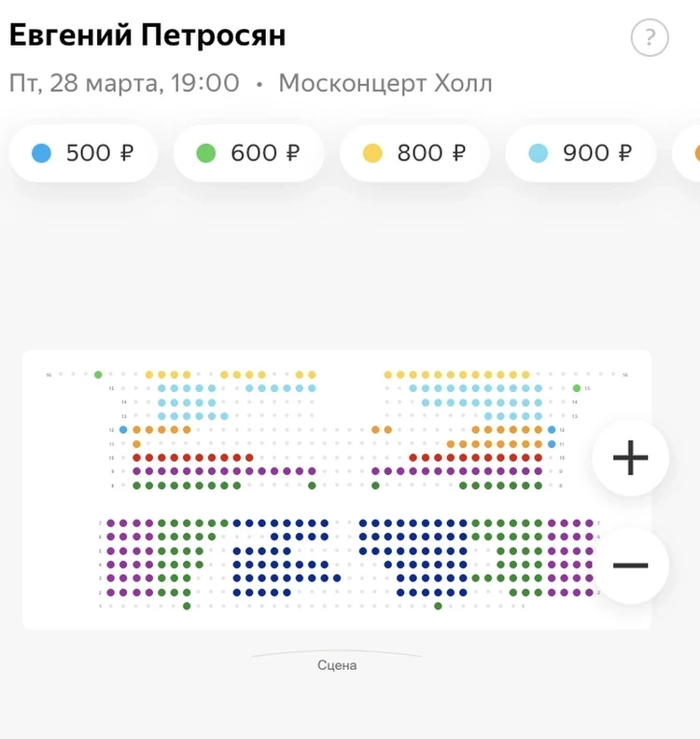Viewport: 700px width, 739px height.
Task: Choose the blue seat at left of row 12
Action: pyautogui.click(x=123, y=429)
